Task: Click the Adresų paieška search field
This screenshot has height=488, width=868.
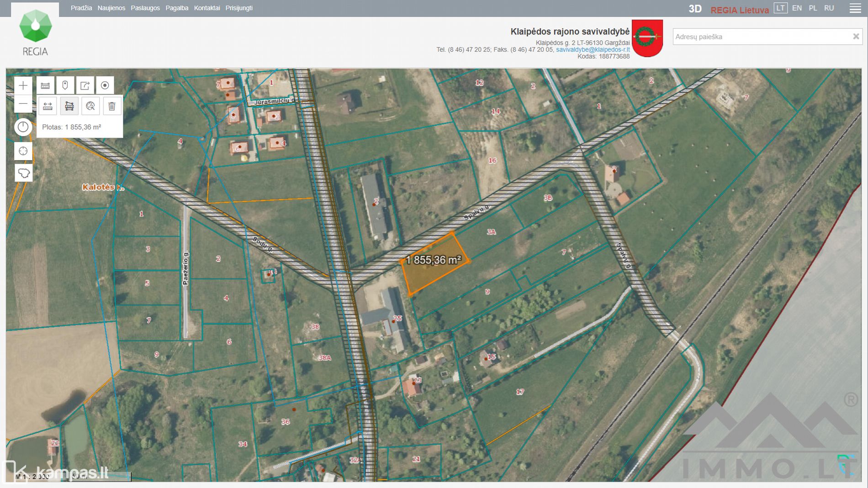Action: 761,37
